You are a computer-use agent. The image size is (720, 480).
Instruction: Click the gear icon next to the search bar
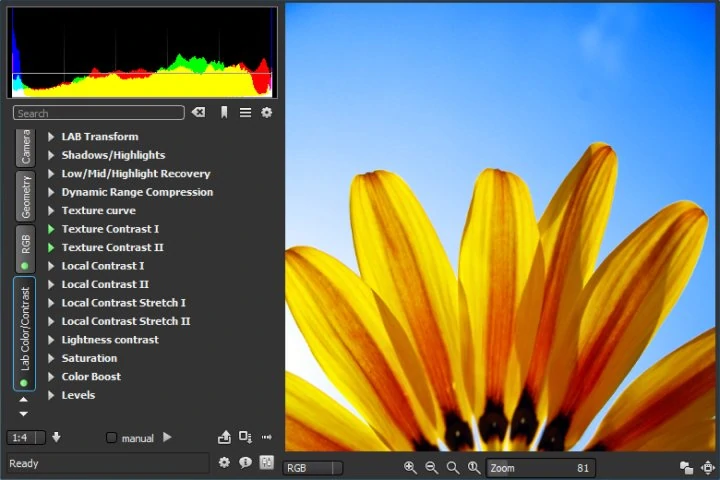point(266,112)
